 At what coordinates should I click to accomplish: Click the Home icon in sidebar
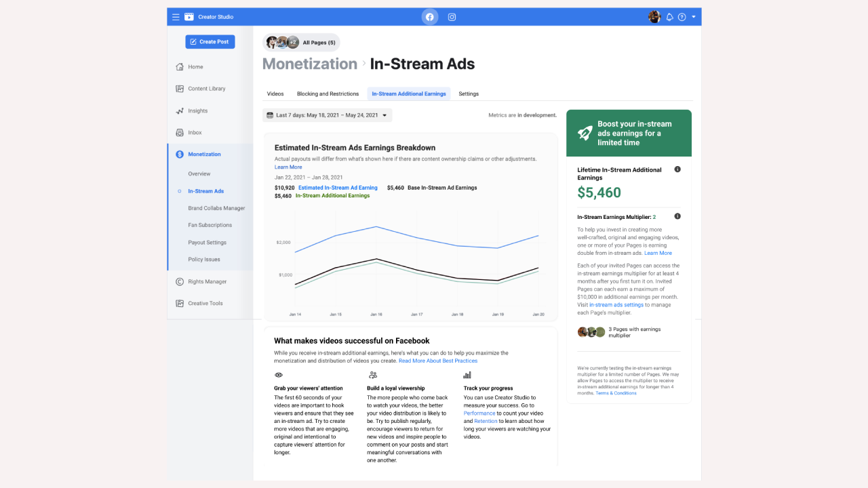[x=180, y=66]
